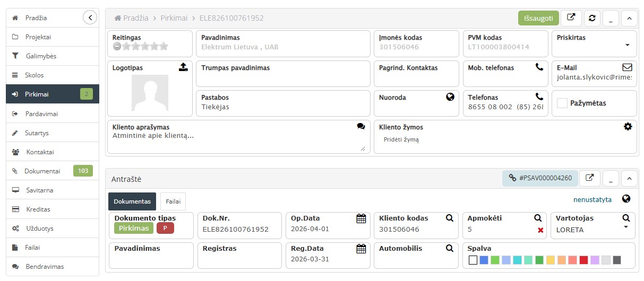Open the #PSAV000004260 linked document

[x=540, y=178]
